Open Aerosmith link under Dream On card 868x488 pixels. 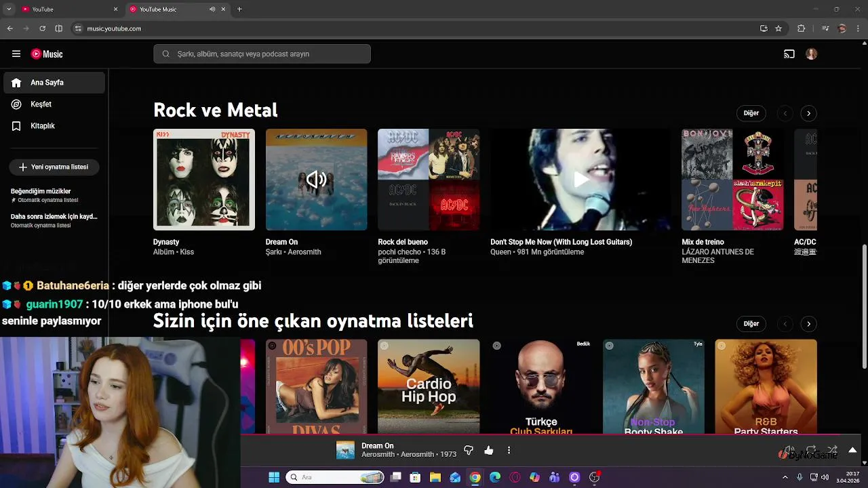pyautogui.click(x=304, y=252)
